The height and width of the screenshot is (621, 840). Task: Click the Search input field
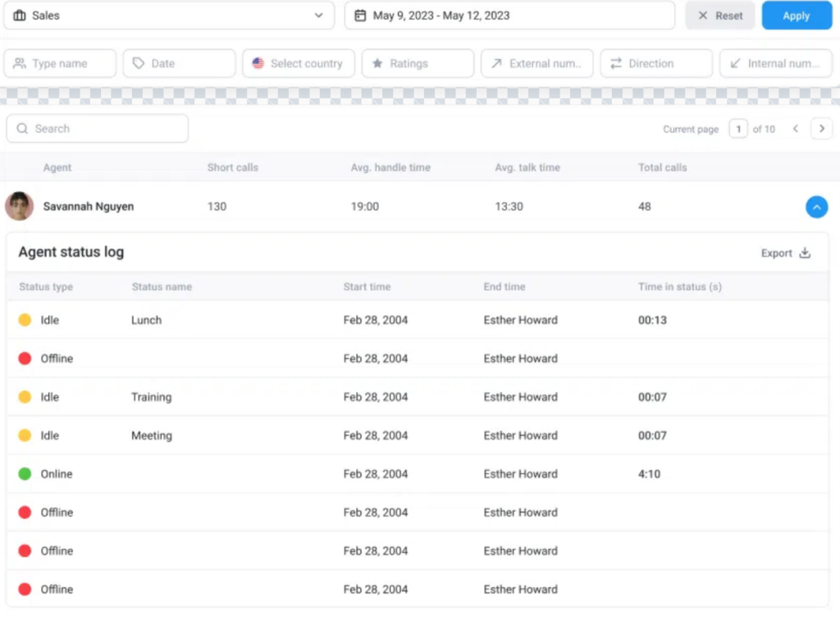coord(97,129)
